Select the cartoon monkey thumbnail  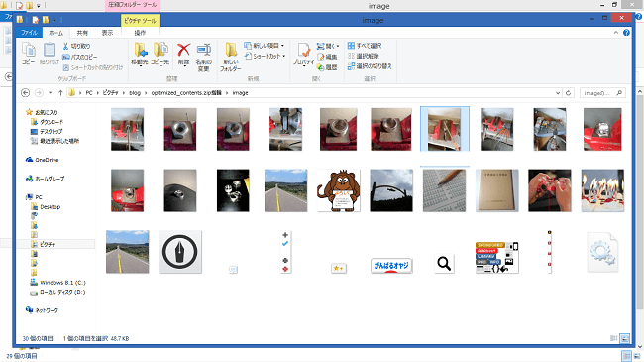pos(339,190)
